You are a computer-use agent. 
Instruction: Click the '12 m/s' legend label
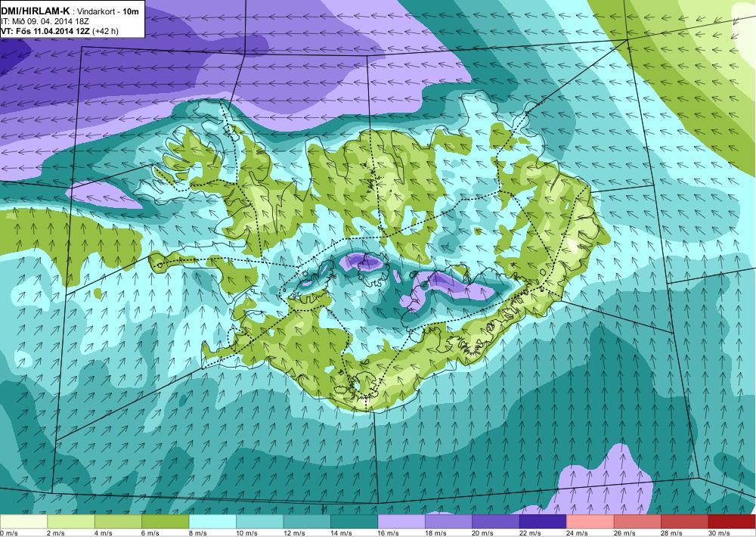point(294,533)
